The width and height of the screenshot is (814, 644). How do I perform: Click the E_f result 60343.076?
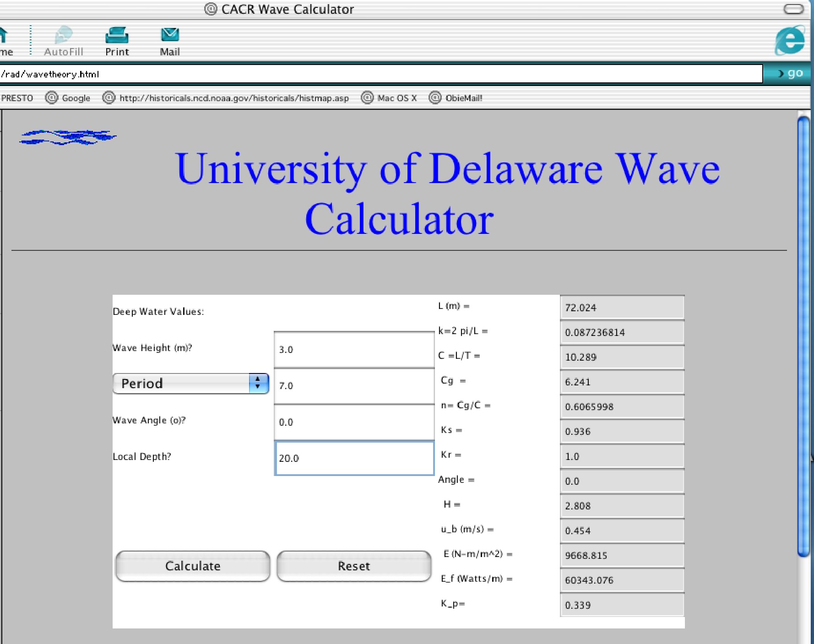pos(622,580)
